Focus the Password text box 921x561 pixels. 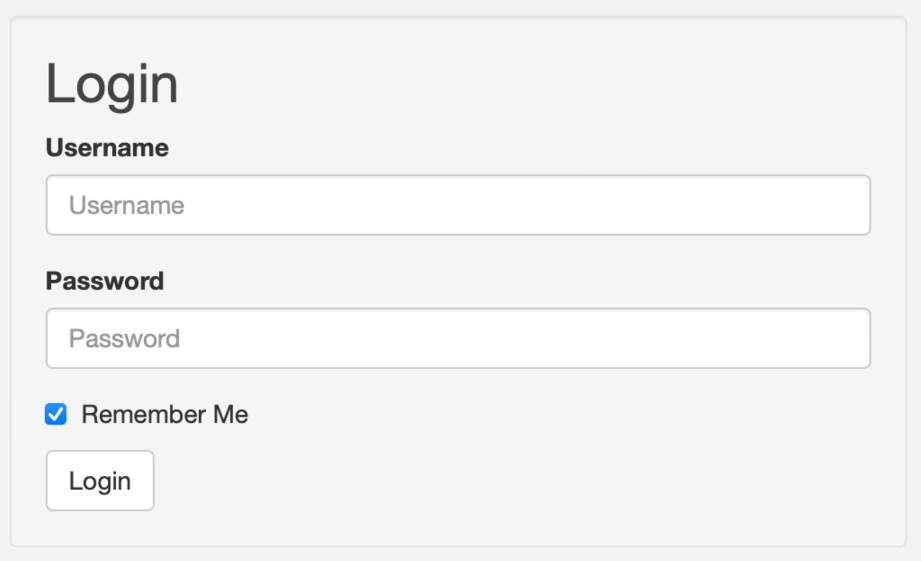pos(458,338)
